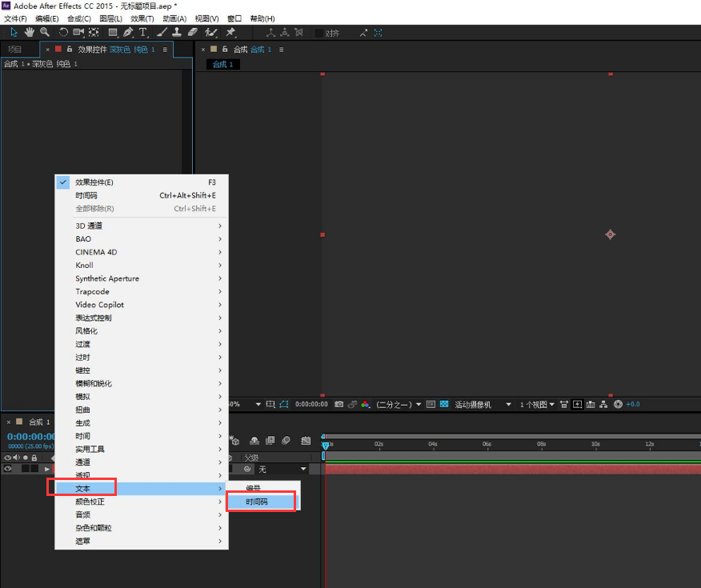Select the 文本 effect category

tap(142, 489)
